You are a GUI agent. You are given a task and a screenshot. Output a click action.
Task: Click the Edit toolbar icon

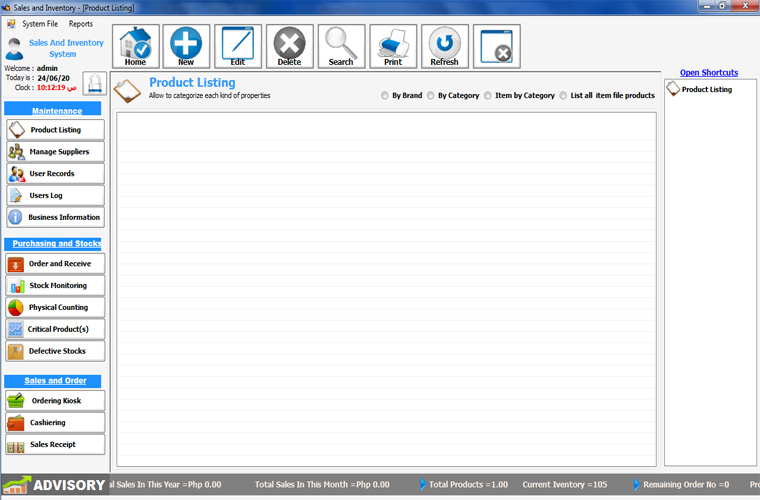coord(238,46)
